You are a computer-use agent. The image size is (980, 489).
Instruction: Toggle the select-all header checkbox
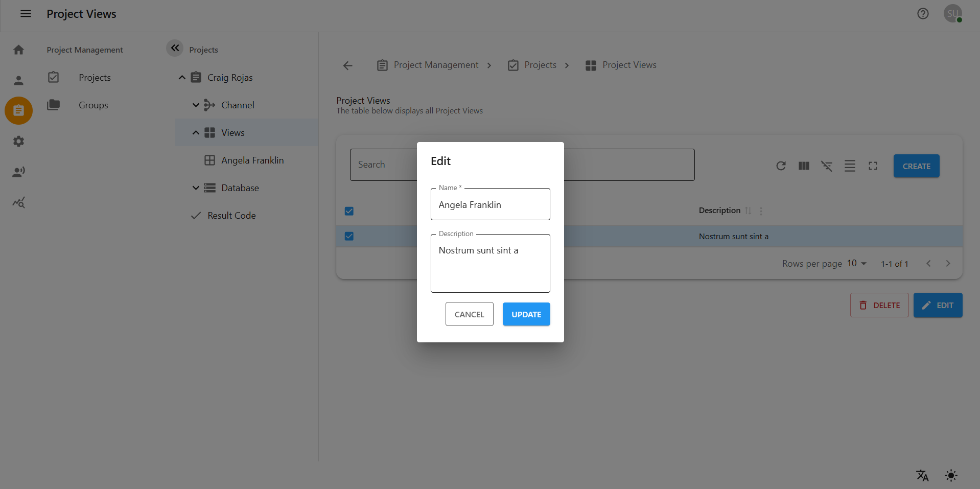click(x=349, y=211)
